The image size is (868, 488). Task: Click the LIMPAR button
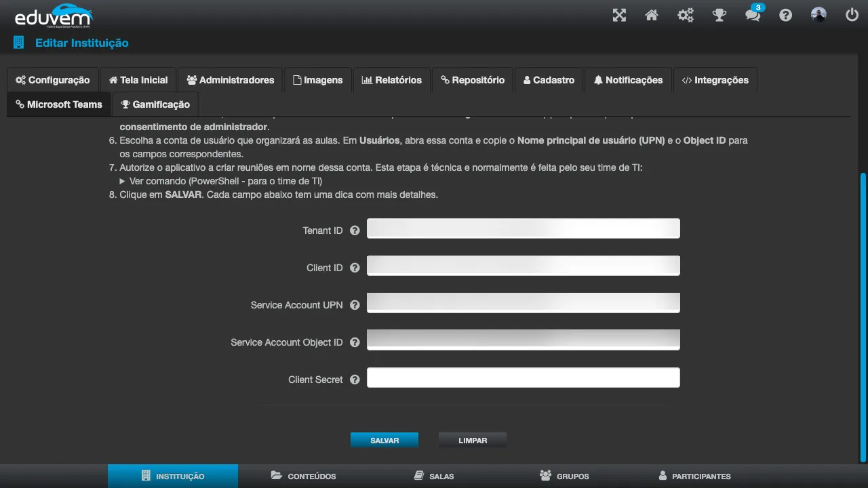(x=473, y=441)
